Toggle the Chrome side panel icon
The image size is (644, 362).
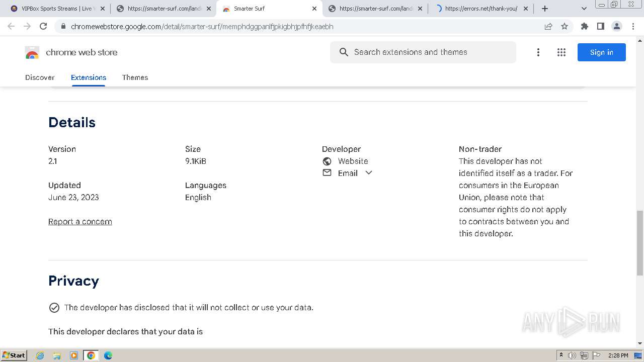tap(600, 26)
